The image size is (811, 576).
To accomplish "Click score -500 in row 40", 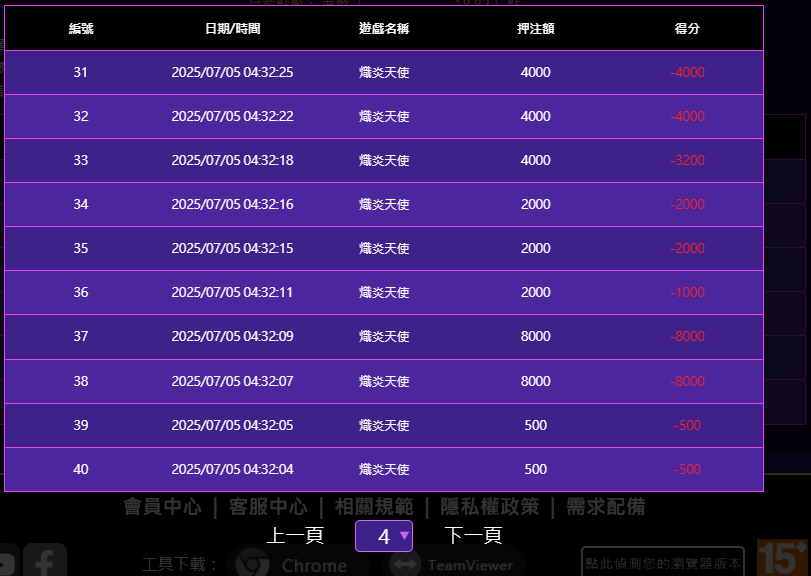I will pos(687,469).
